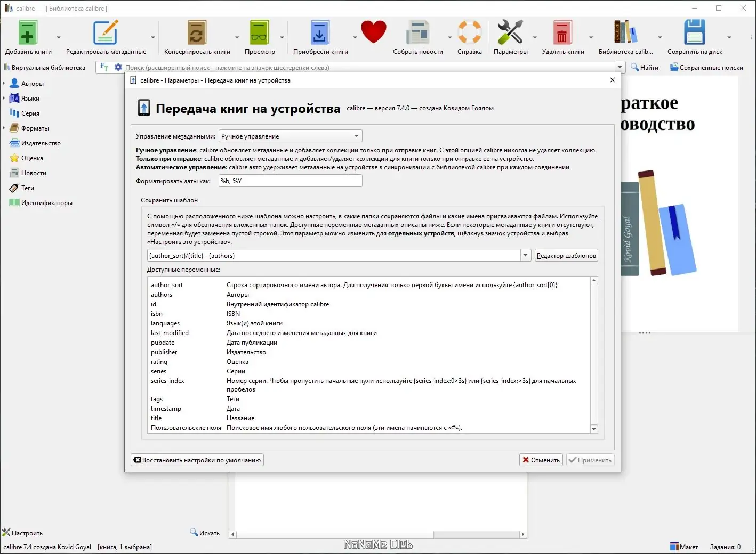The height and width of the screenshot is (554, 756).
Task: Close the Sending books to devices dialog
Action: 613,80
